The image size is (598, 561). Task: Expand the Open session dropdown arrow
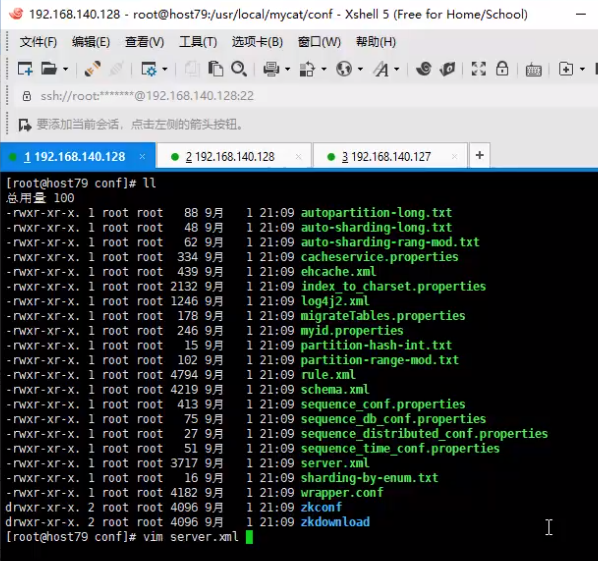(65, 69)
